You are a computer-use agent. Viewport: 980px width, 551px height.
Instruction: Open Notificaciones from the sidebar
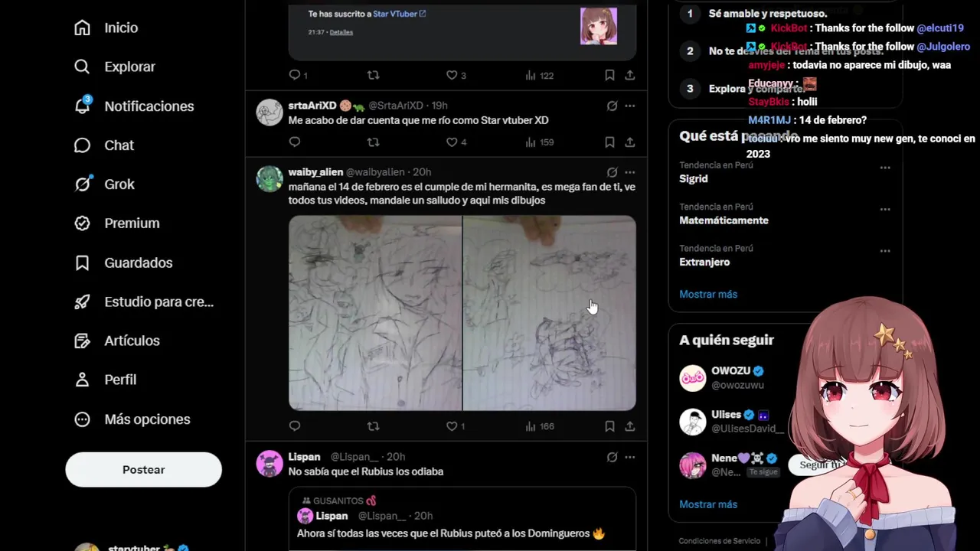pos(149,106)
